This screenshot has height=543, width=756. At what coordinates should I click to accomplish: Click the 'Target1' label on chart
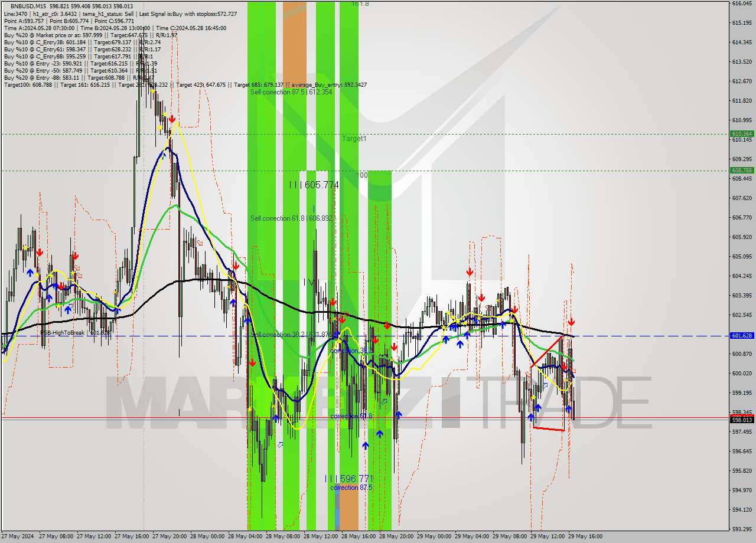(x=354, y=139)
